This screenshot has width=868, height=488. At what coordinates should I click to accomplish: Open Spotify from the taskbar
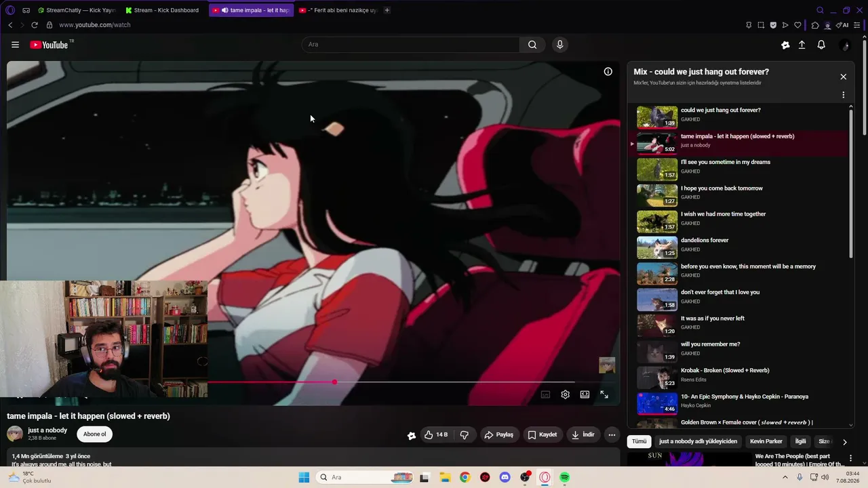(565, 477)
